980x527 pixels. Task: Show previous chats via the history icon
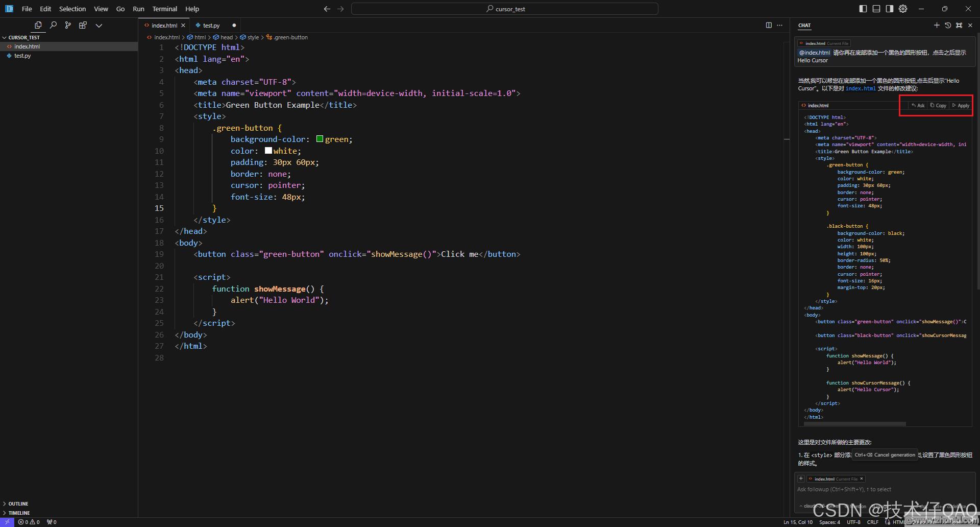click(948, 25)
